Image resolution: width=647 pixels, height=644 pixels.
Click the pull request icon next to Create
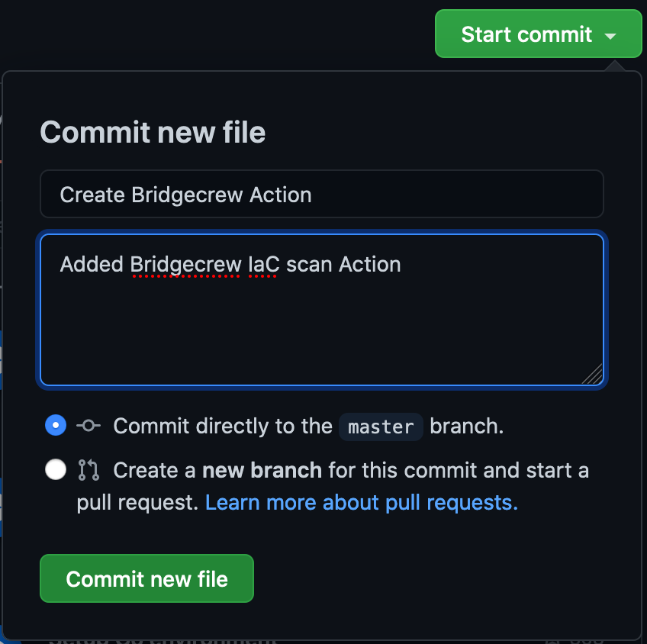coord(89,470)
